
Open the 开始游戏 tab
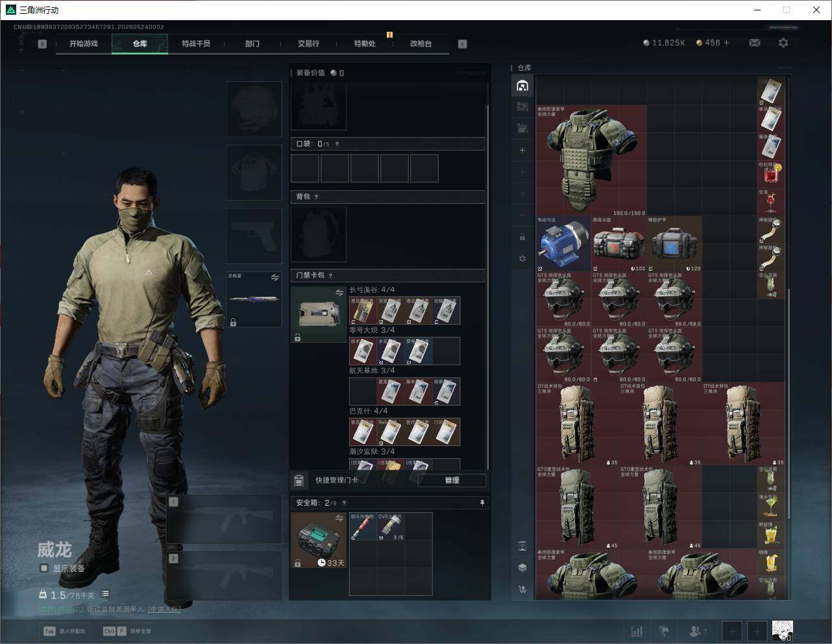tap(84, 43)
